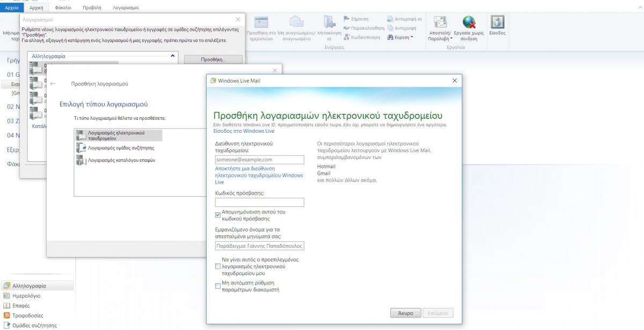The image size is (644, 330).
Task: Switch to the Αρχική ribbon tab
Action: tap(36, 8)
